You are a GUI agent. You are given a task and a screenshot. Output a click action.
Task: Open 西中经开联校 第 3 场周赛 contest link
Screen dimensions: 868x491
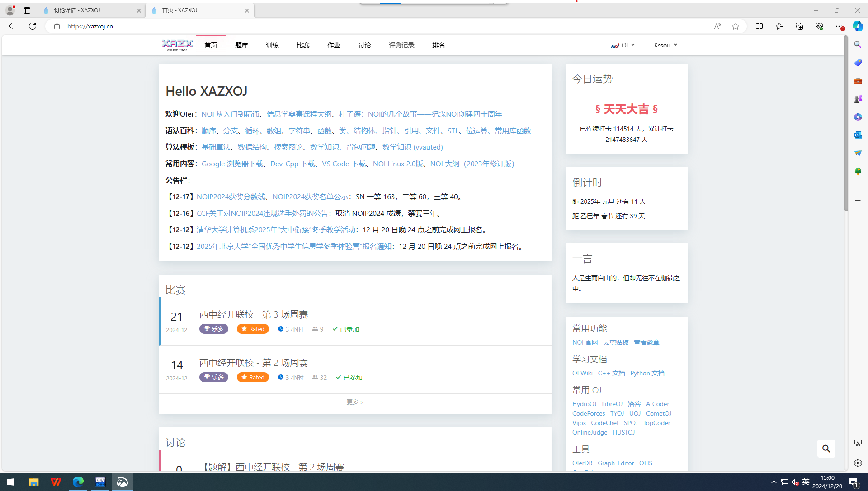(254, 314)
